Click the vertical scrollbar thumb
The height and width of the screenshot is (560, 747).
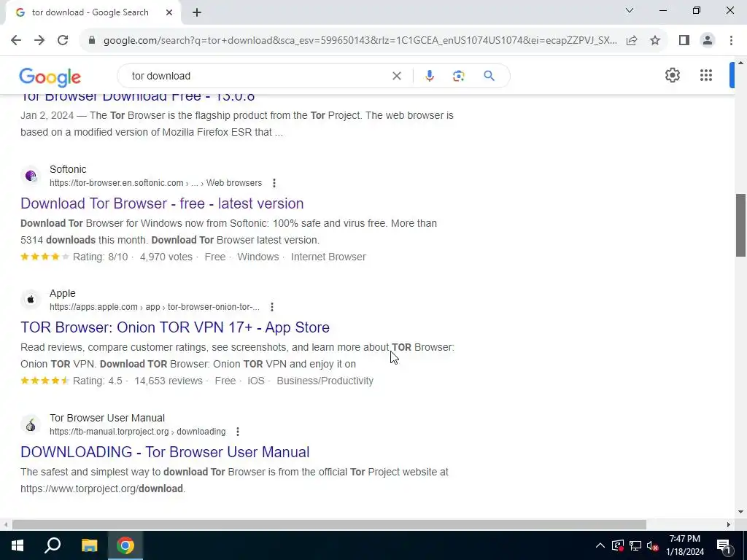740,225
